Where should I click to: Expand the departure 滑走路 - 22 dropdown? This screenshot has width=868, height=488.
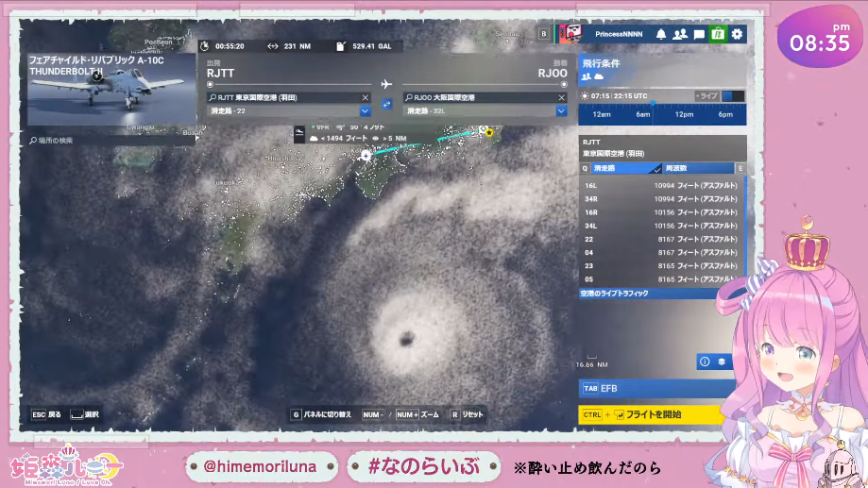pyautogui.click(x=365, y=110)
